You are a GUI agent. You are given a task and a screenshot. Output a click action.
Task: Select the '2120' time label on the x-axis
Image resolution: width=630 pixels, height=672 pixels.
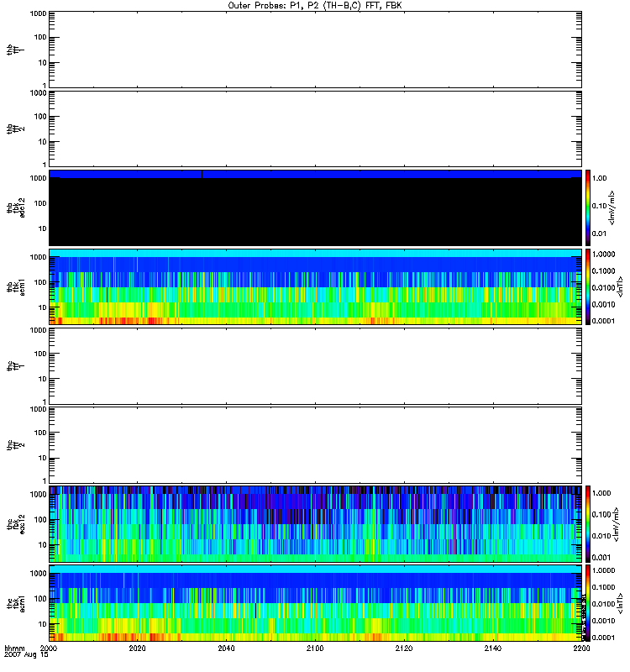(404, 648)
